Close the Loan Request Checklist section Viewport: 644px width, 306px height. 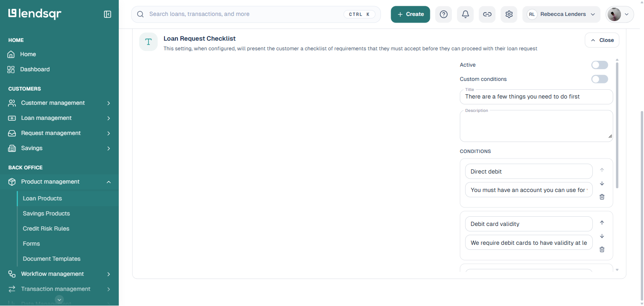pyautogui.click(x=602, y=40)
